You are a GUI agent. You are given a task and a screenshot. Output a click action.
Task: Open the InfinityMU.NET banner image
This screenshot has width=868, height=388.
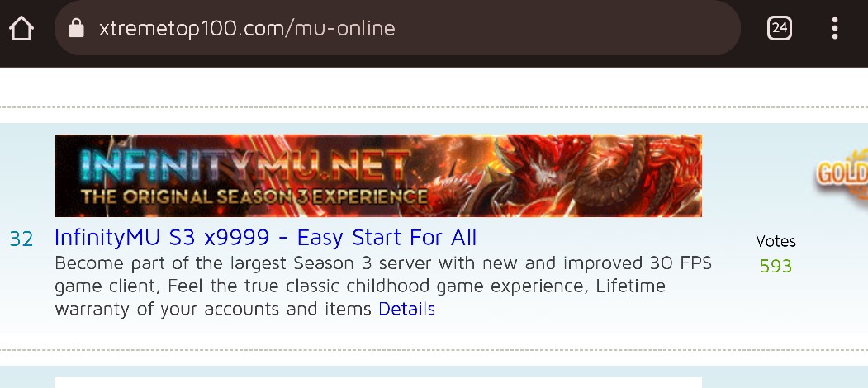pyautogui.click(x=378, y=176)
